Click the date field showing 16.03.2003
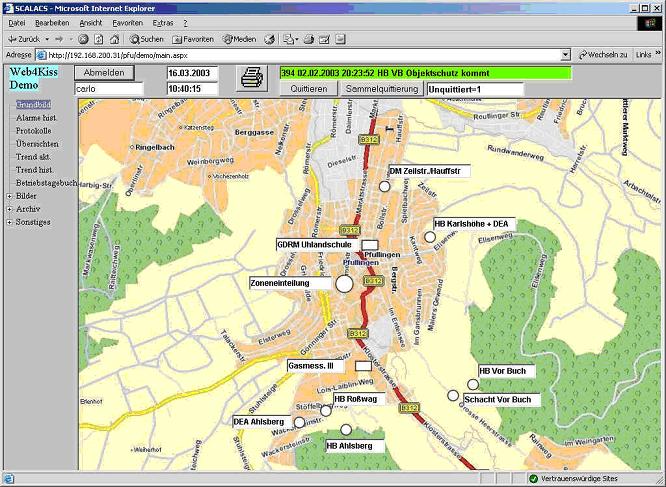The height and width of the screenshot is (487, 666). click(x=192, y=73)
